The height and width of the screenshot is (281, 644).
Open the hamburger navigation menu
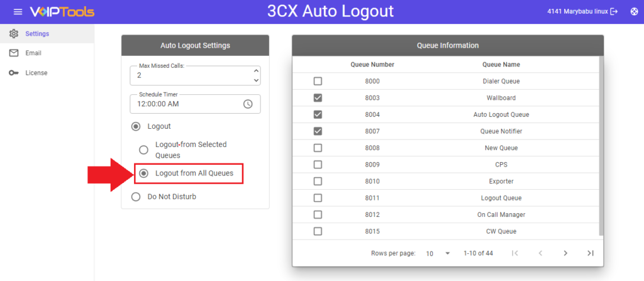[x=18, y=12]
